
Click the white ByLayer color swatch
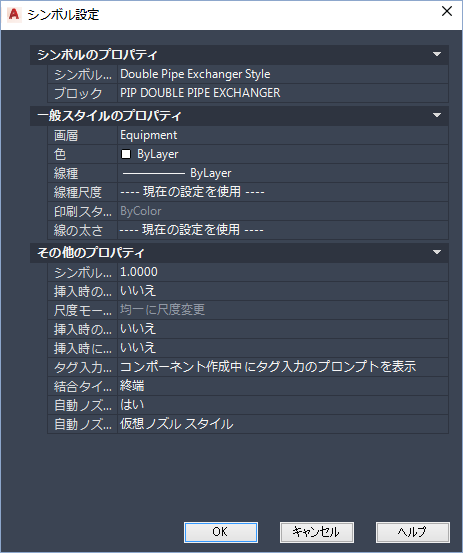pyautogui.click(x=126, y=154)
